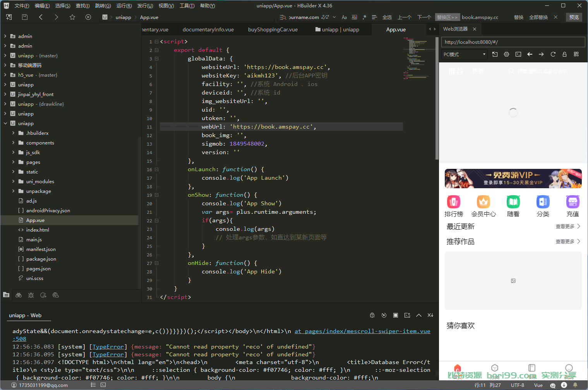Image resolution: width=588 pixels, height=390 pixels.
Task: Fold the onShow function at line 19
Action: pyautogui.click(x=156, y=195)
